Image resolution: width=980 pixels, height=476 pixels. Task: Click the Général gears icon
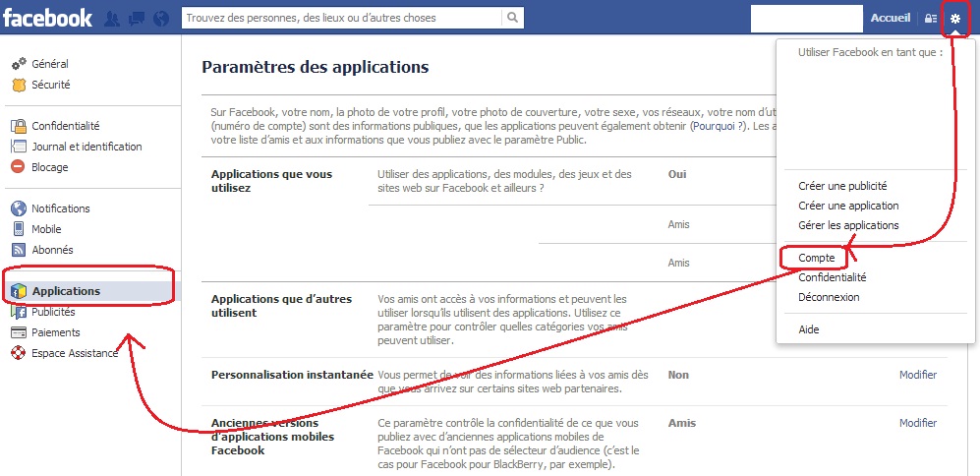tap(19, 64)
